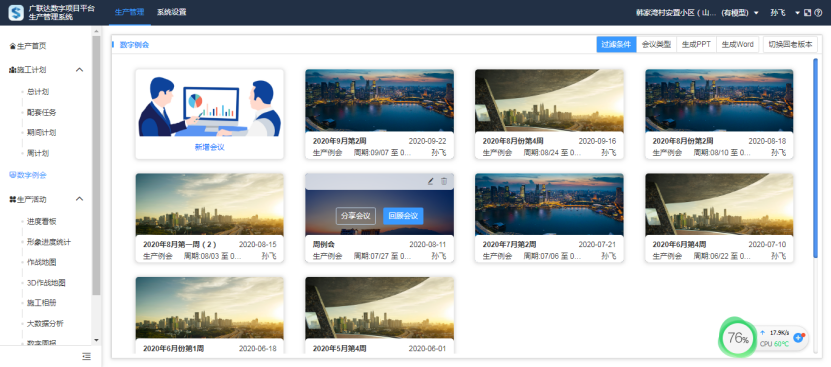This screenshot has width=831, height=367.
Task: Switch to the 系统设置 tab
Action: coord(171,12)
